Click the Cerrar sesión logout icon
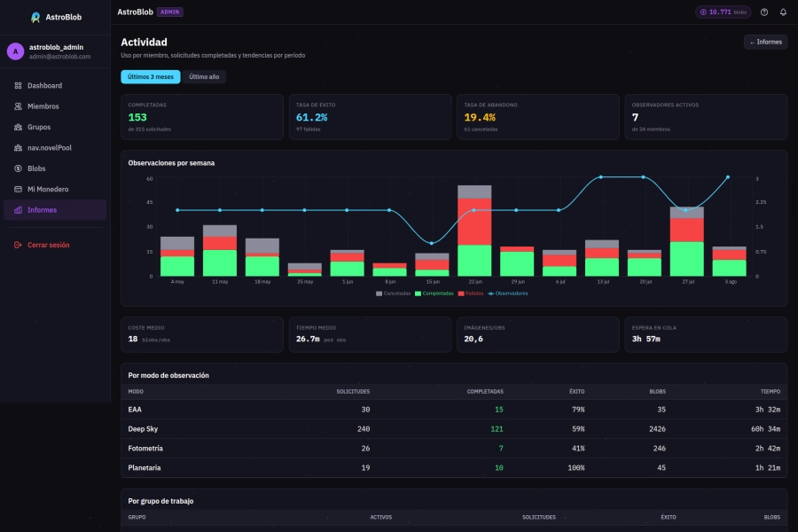Viewport: 798px width, 532px height. (x=18, y=245)
